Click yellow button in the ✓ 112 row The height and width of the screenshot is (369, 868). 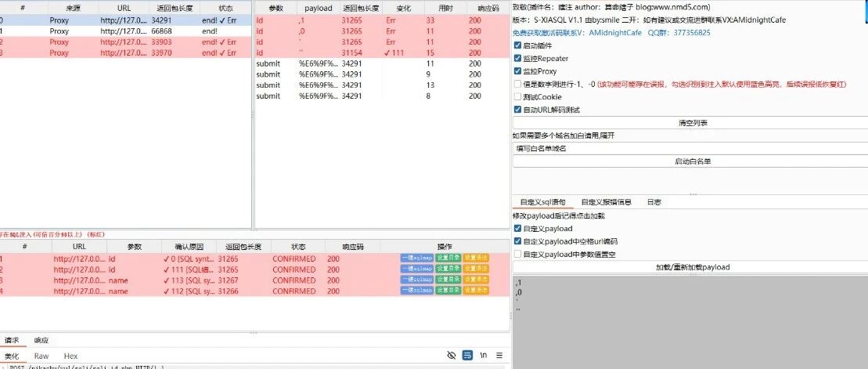tap(476, 291)
